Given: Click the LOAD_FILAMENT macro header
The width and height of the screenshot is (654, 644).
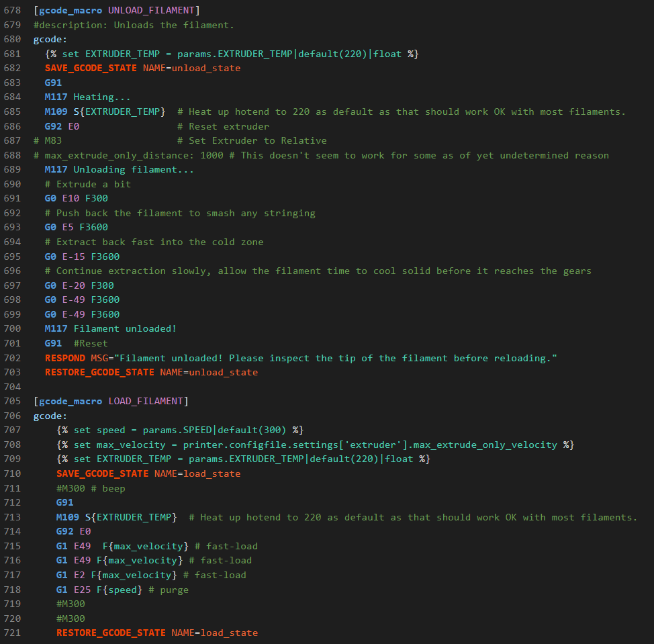Looking at the screenshot, I should pyautogui.click(x=111, y=402).
